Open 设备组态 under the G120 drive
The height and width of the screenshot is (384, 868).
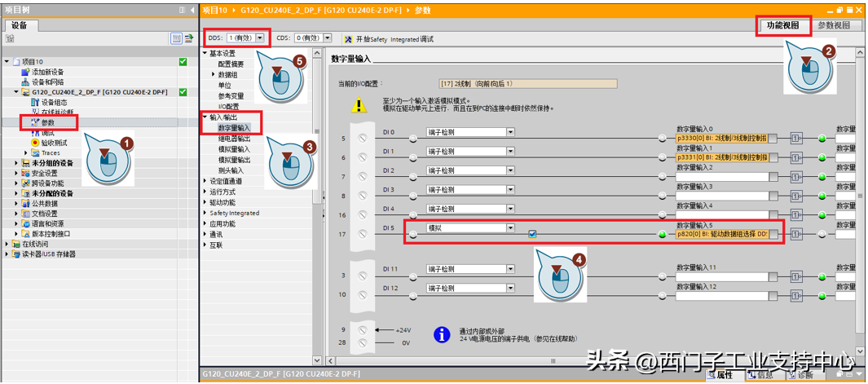pyautogui.click(x=55, y=102)
